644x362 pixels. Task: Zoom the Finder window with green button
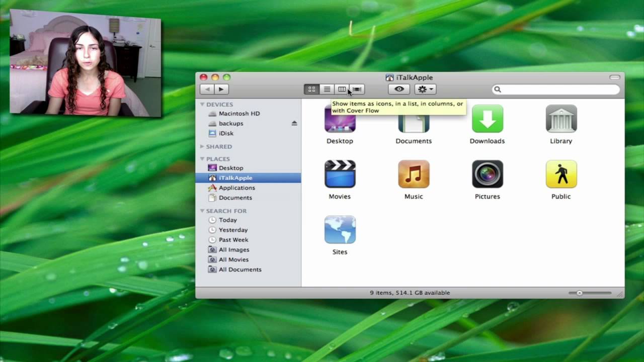click(227, 77)
